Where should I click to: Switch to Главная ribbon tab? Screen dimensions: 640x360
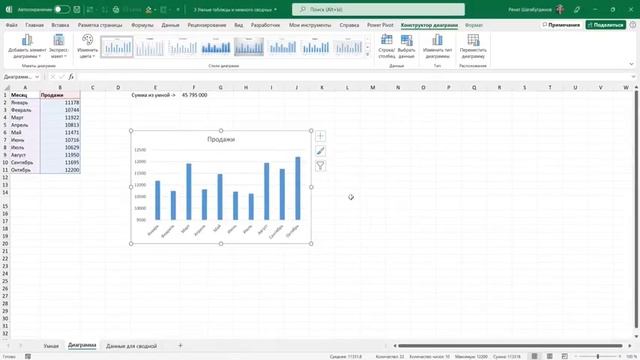34,25
